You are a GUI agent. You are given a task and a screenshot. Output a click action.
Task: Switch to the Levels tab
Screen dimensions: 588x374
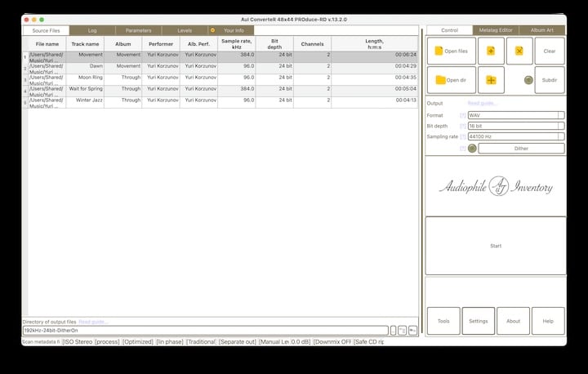click(x=185, y=30)
